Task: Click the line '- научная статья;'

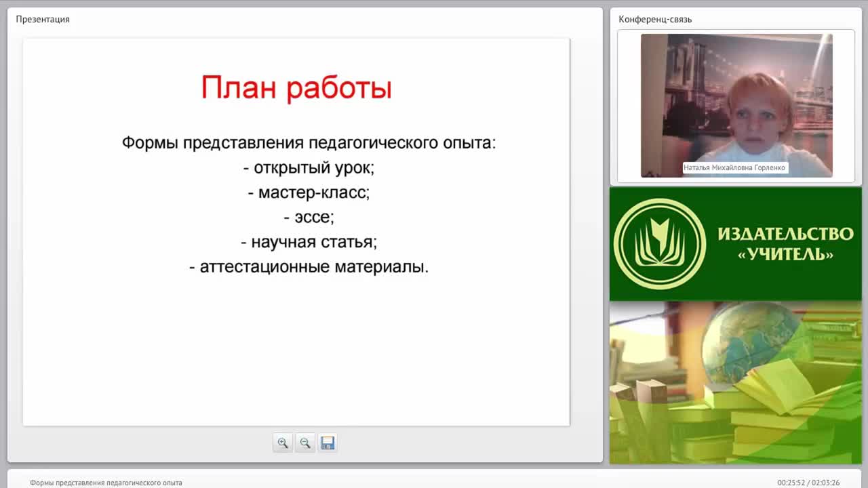Action: coord(309,242)
